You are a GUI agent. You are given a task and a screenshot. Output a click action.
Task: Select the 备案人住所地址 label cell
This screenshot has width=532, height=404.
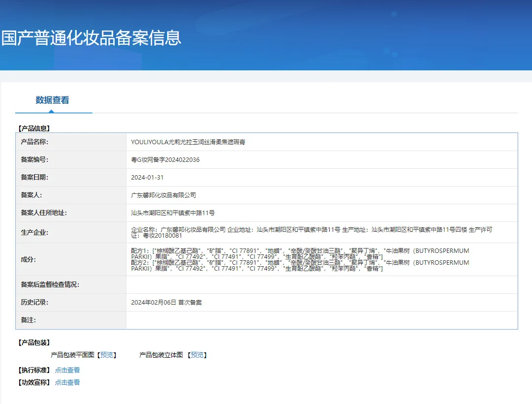71,213
